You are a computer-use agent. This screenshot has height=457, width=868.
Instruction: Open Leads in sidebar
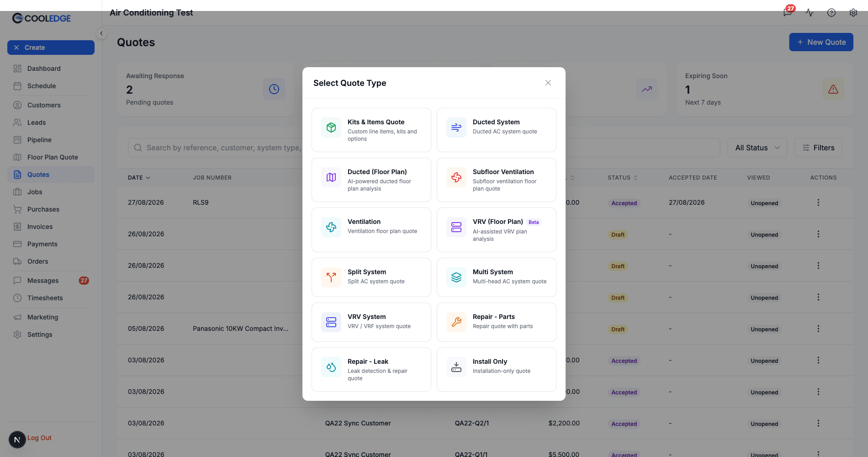pyautogui.click(x=51, y=122)
